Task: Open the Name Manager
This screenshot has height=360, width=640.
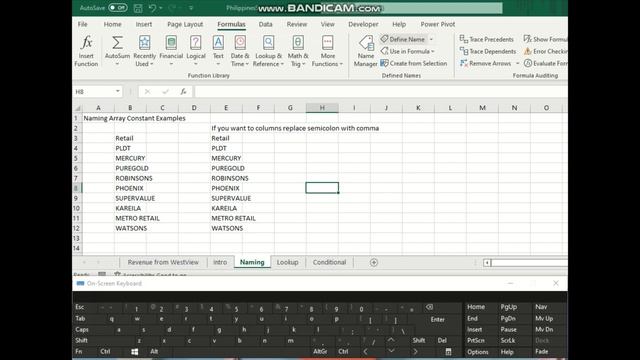Action: pos(365,51)
